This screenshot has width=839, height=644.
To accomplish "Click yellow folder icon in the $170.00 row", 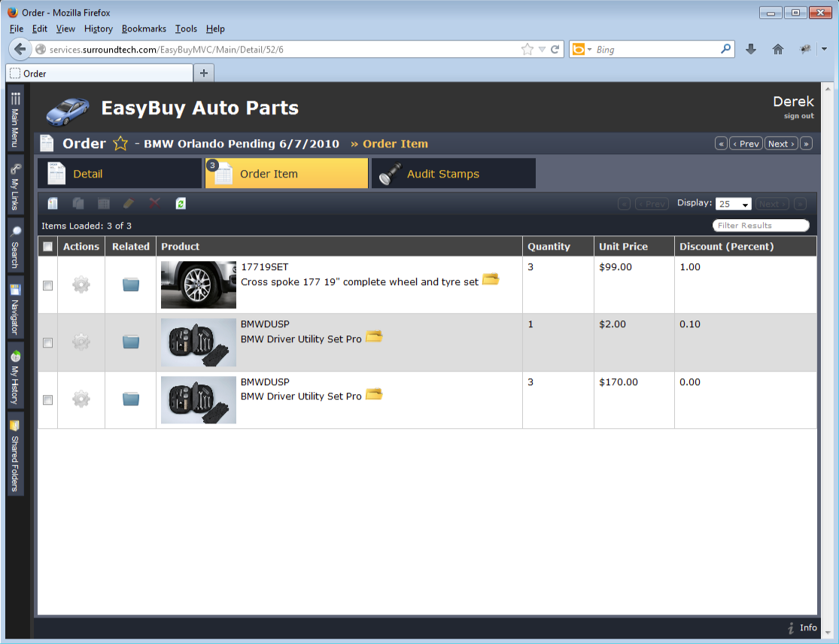I will click(374, 394).
